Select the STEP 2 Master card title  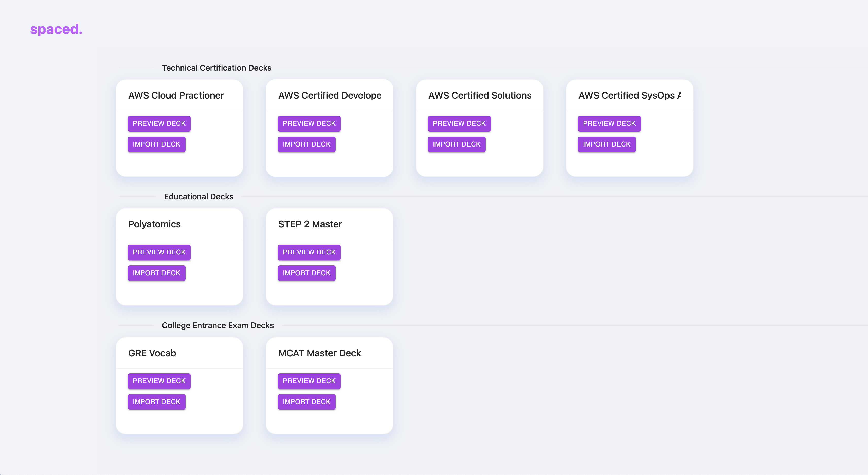310,224
